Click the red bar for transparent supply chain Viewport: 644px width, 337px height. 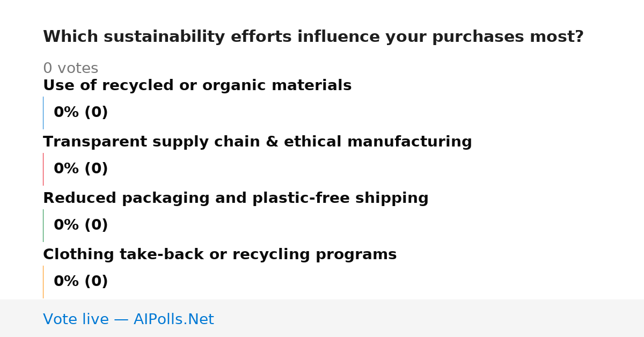[43, 169]
